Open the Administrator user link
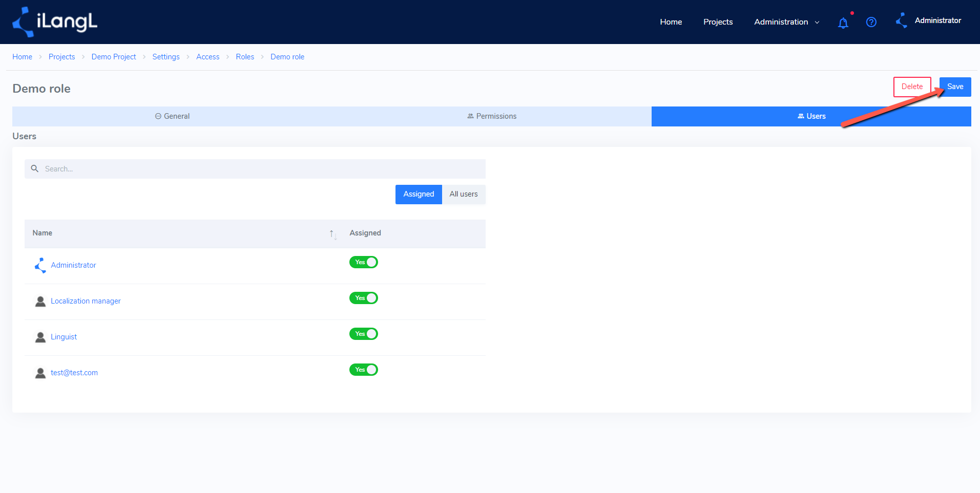 [73, 265]
